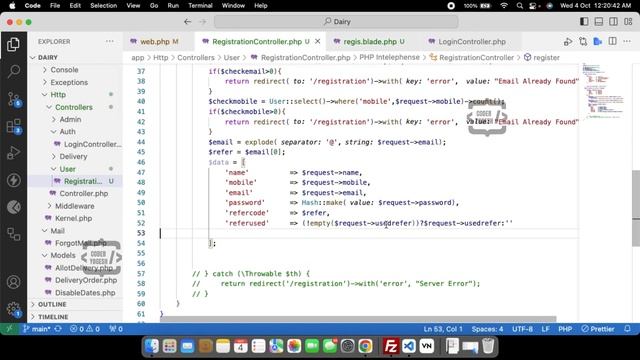Open the Extensions view
The image size is (640, 360).
13,127
